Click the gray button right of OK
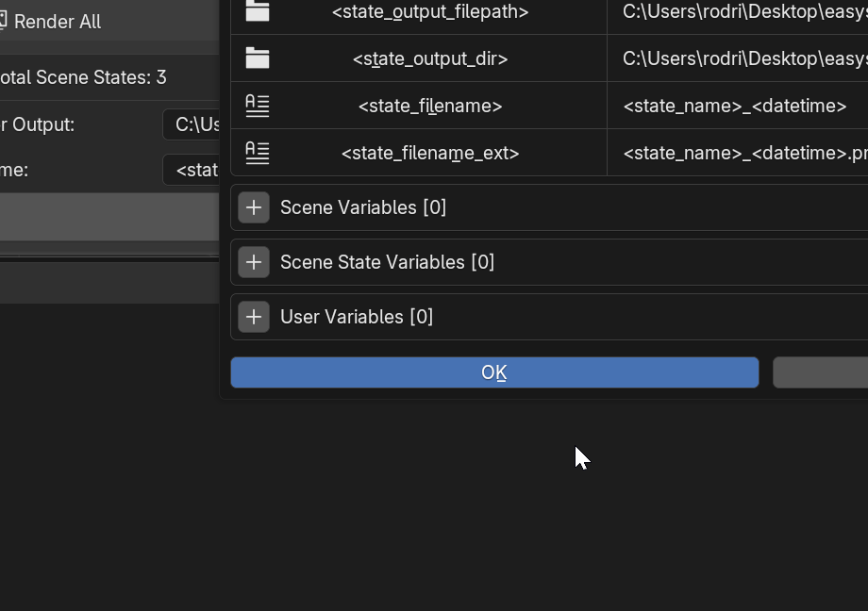 (x=819, y=372)
